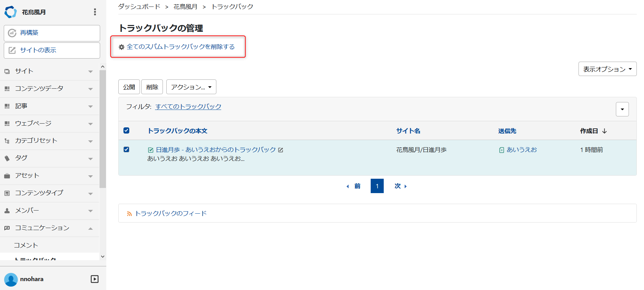Click the コミュニケーション chat icon

(x=7, y=228)
